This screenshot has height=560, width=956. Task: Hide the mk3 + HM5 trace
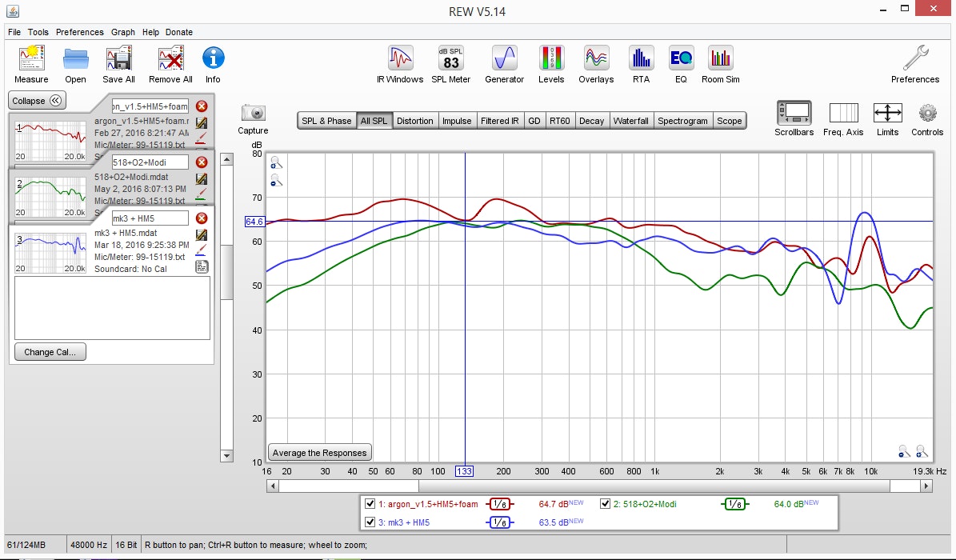370,522
